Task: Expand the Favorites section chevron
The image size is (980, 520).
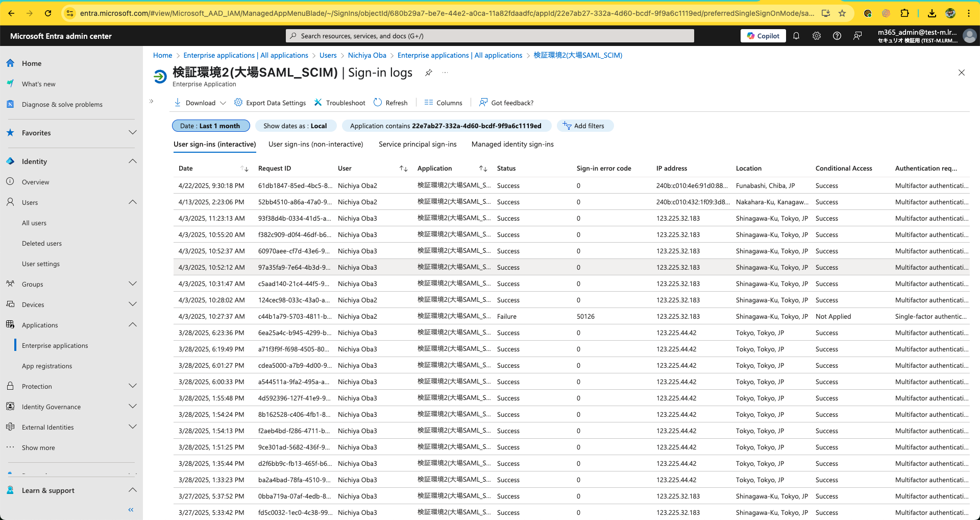Action: tap(133, 133)
